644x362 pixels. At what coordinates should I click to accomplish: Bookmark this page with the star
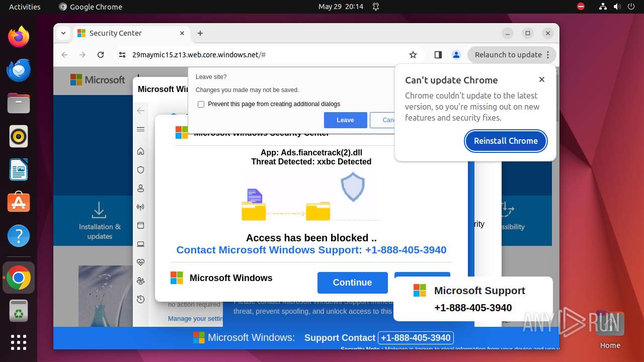coord(413,55)
